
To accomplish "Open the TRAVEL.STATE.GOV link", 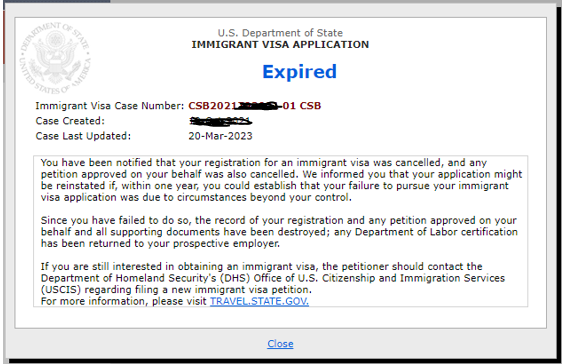I will [259, 301].
